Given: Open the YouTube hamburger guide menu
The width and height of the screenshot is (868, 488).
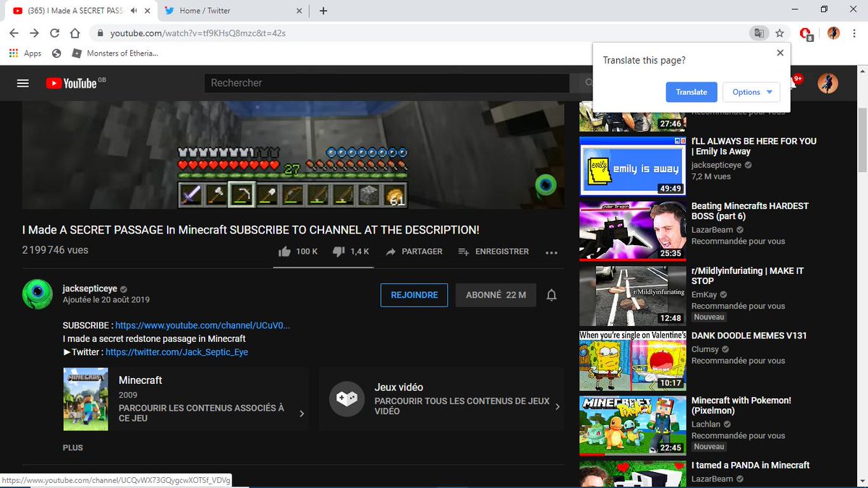Looking at the screenshot, I should point(23,83).
